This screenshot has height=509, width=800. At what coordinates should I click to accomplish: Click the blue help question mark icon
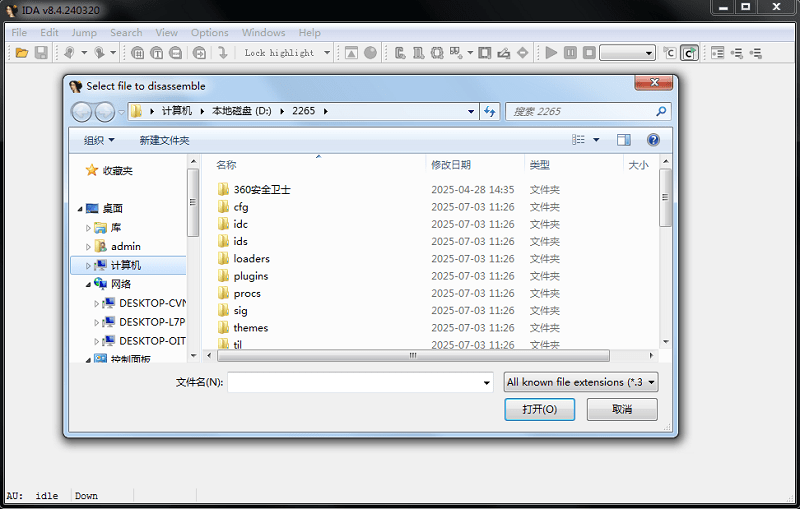coord(653,140)
